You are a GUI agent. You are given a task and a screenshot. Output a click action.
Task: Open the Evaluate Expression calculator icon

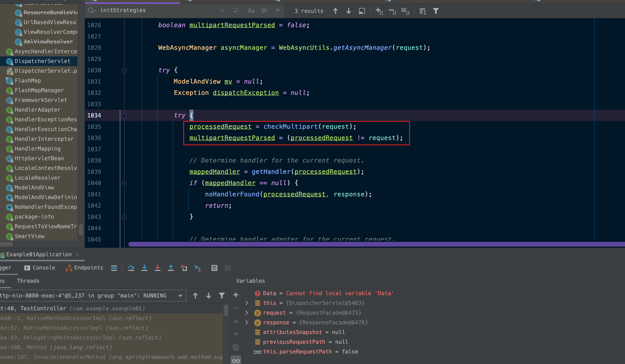214,268
